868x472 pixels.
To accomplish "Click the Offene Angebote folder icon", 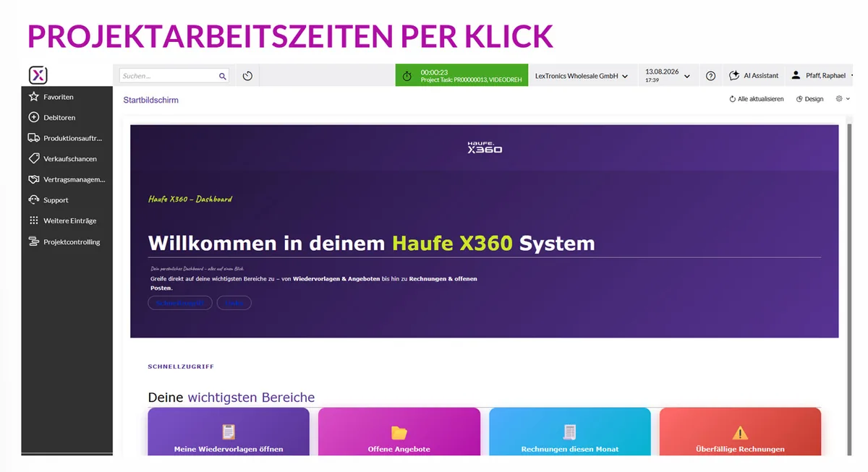I will coord(399,433).
